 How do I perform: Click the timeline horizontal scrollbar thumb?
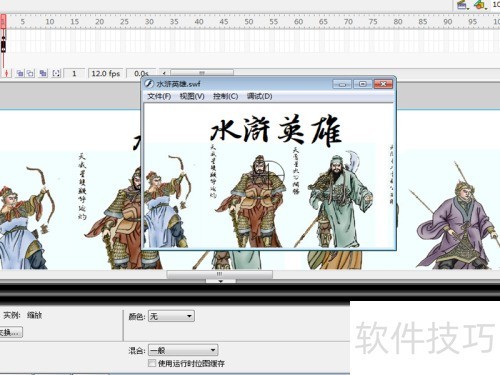(x=202, y=72)
